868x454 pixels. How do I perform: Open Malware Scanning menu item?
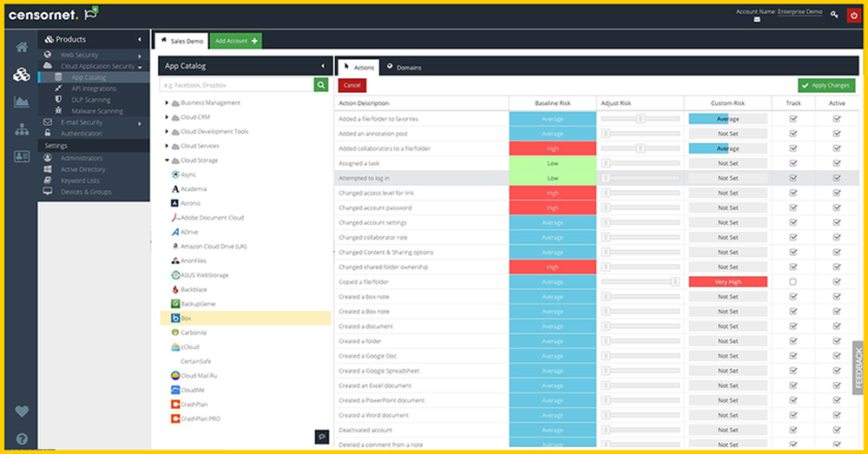97,111
